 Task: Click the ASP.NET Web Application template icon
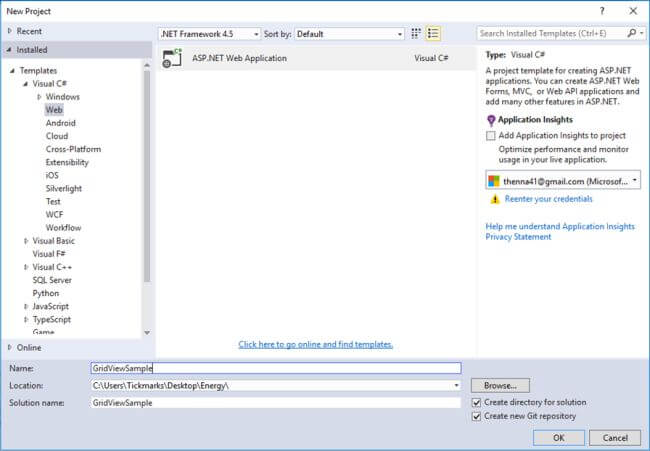pyautogui.click(x=172, y=58)
